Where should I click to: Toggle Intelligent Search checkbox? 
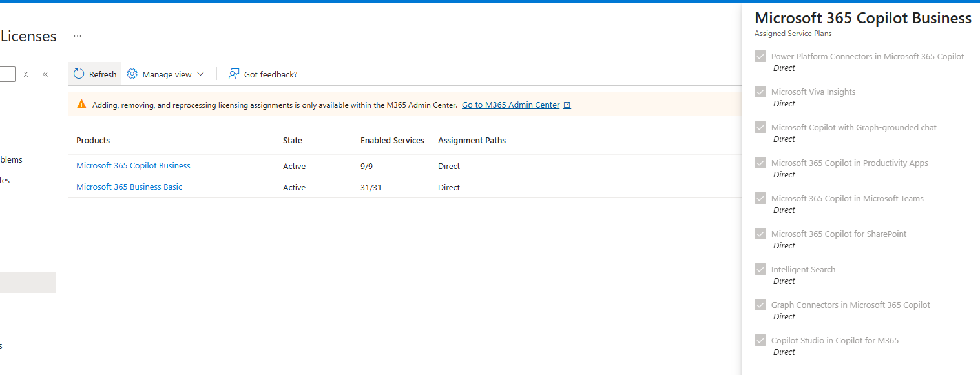tap(760, 269)
